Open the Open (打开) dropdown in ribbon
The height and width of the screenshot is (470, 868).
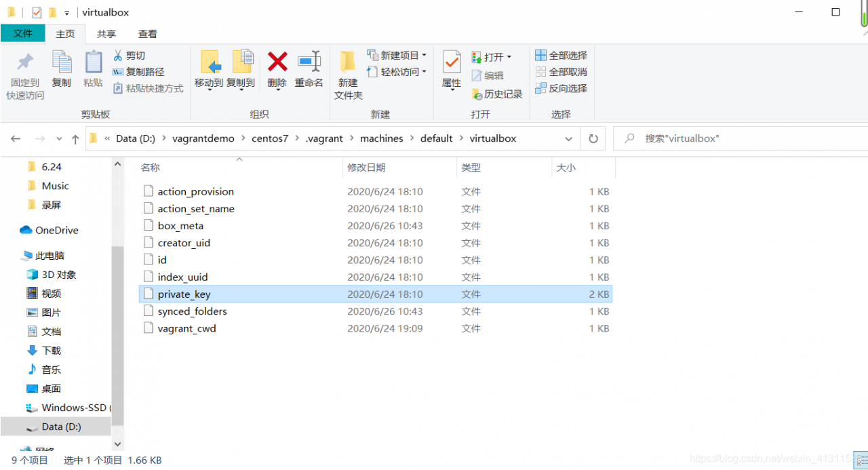(492, 57)
